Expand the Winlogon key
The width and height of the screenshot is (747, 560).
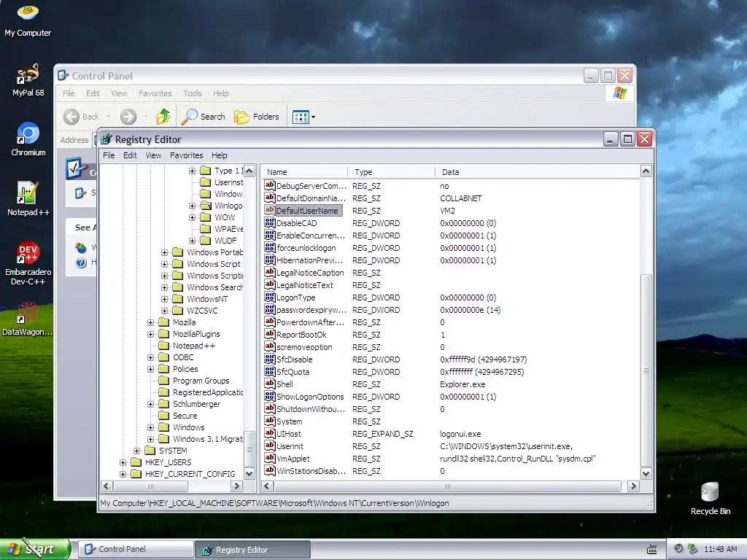click(192, 206)
